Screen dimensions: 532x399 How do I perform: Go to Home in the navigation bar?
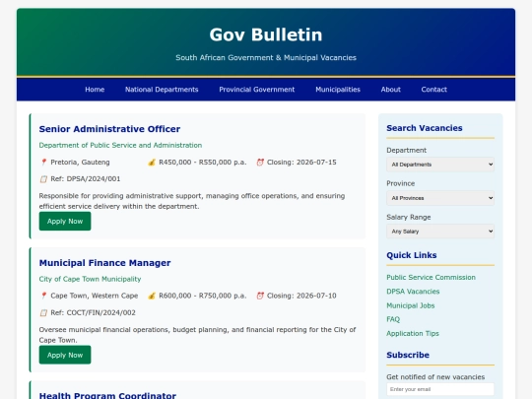click(x=95, y=90)
